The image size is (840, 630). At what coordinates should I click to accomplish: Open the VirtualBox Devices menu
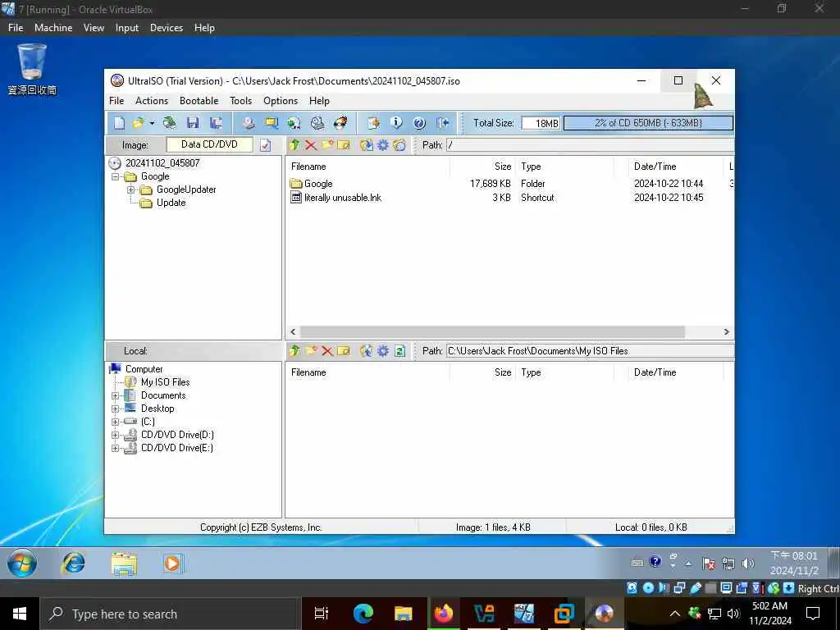click(166, 28)
